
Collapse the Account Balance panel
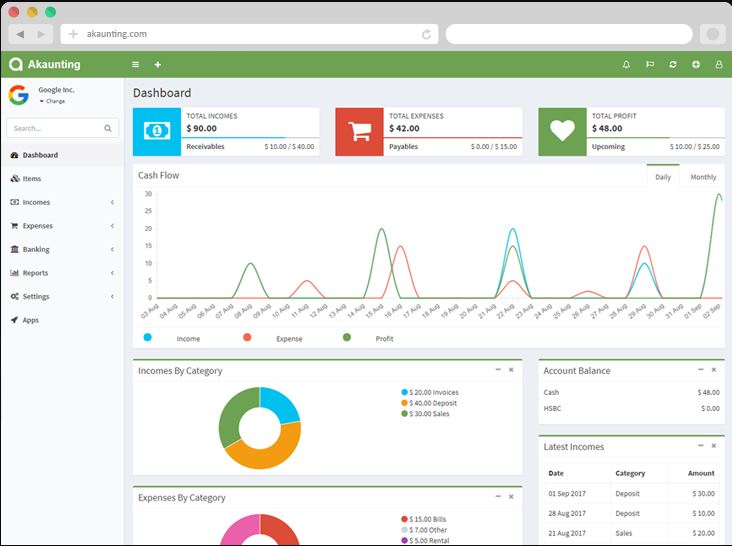pos(701,370)
